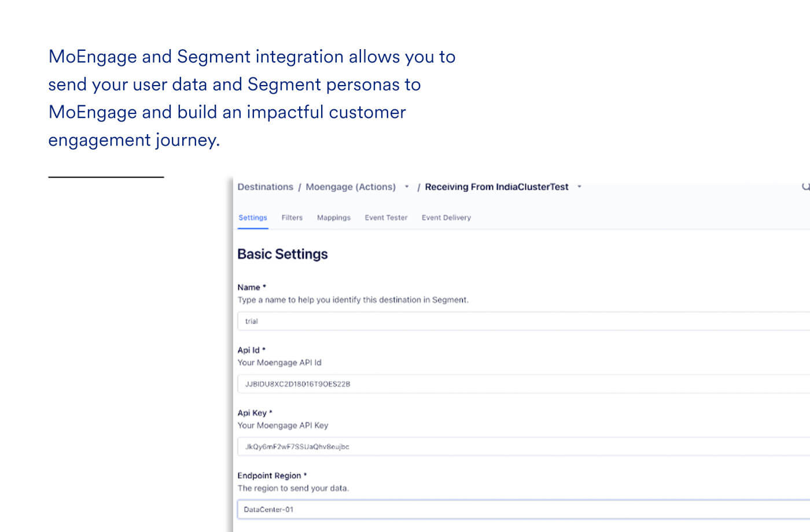Switch to the Filters tab
810x532 pixels.
click(x=292, y=217)
